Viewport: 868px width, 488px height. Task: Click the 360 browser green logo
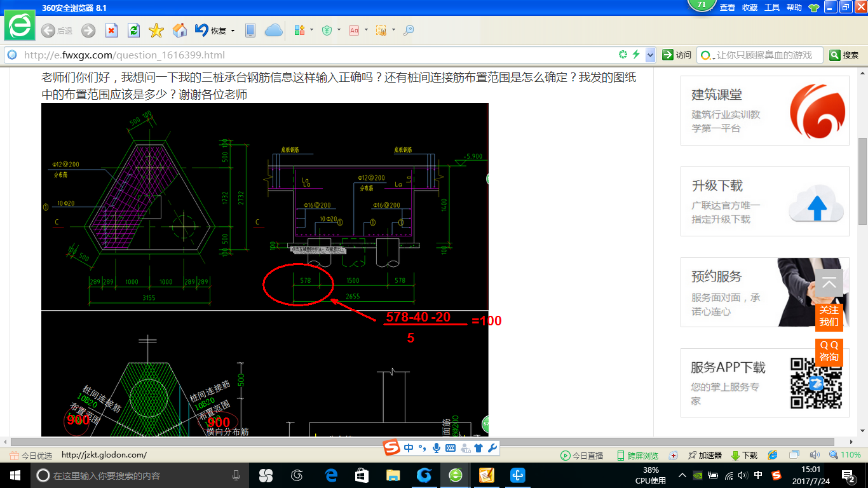(20, 26)
